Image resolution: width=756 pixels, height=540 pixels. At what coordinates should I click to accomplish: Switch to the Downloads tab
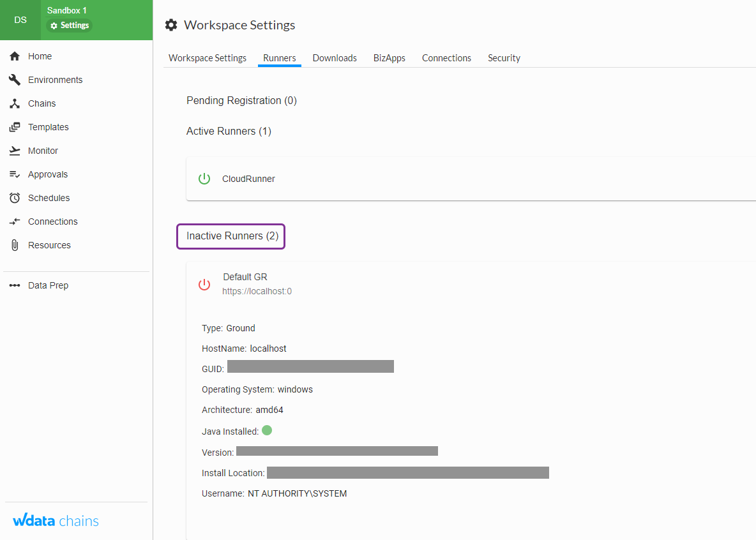[x=335, y=58]
